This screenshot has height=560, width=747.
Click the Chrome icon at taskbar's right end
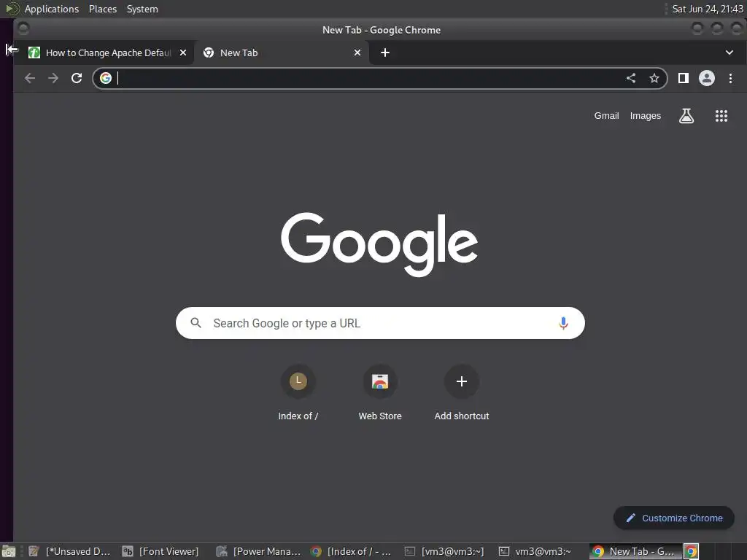[x=692, y=551]
